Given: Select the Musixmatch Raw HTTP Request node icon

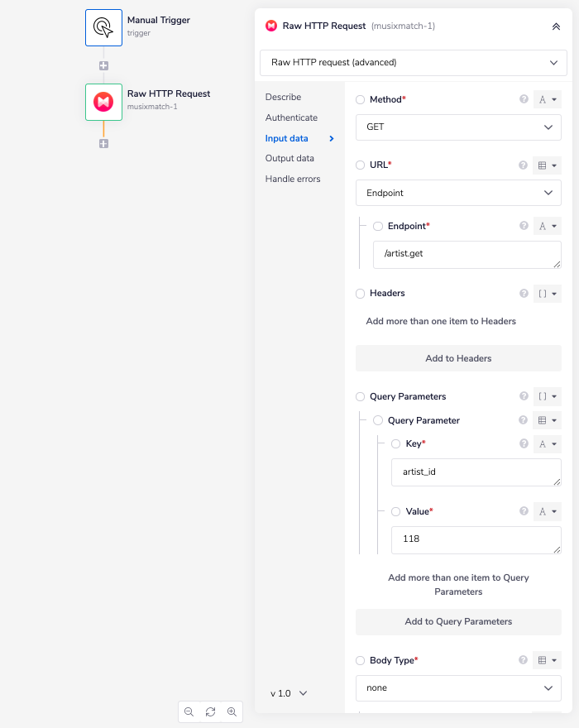Looking at the screenshot, I should coord(103,102).
